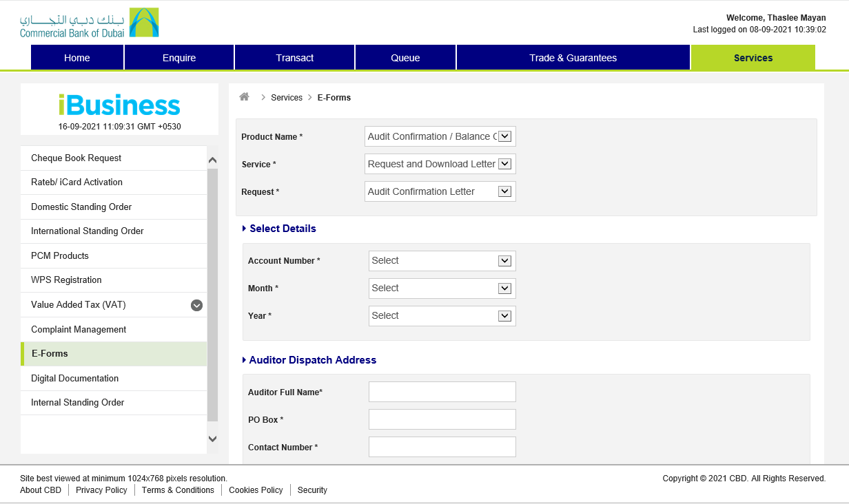The image size is (849, 504).
Task: Focus the PO Box field
Action: (442, 419)
